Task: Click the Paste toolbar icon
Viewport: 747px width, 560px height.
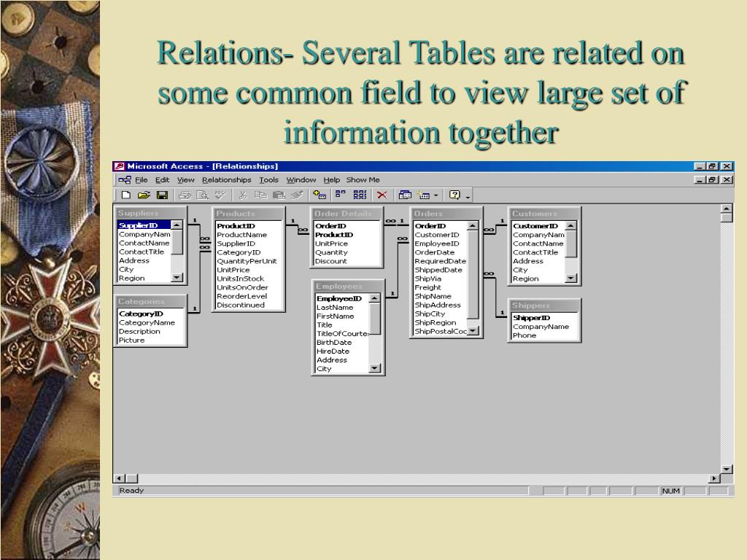Action: (x=279, y=195)
